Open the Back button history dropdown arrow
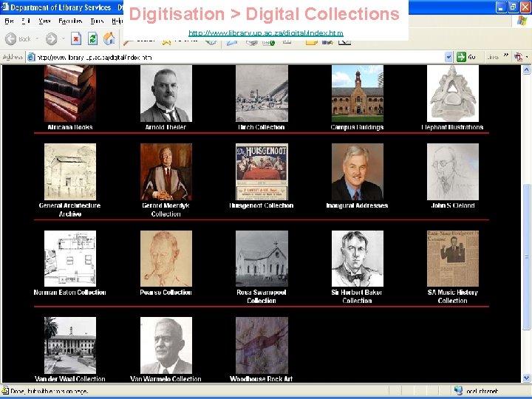 click(37, 38)
